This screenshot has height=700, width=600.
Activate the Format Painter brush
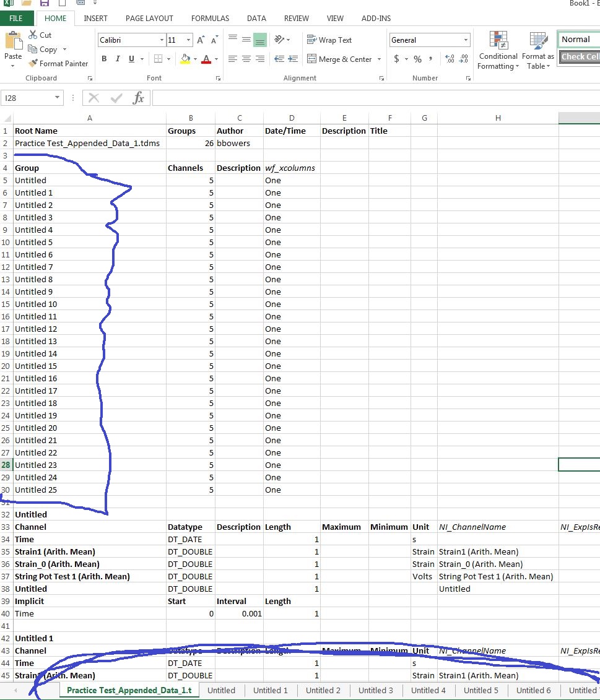(x=33, y=63)
